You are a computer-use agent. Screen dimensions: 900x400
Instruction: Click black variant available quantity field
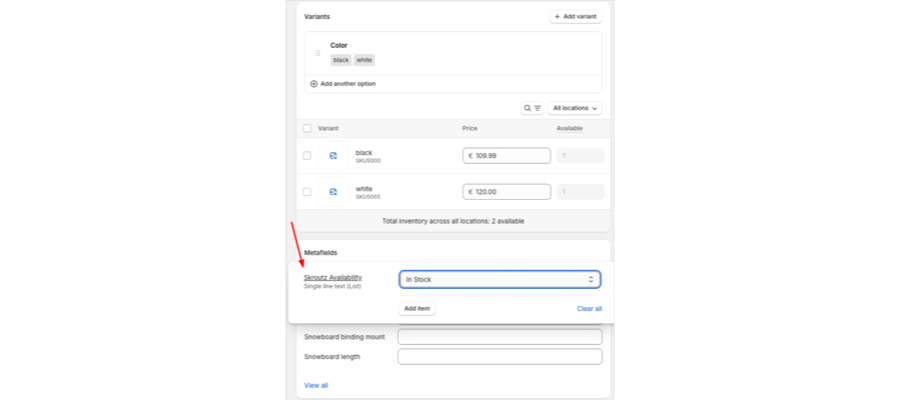(x=580, y=156)
